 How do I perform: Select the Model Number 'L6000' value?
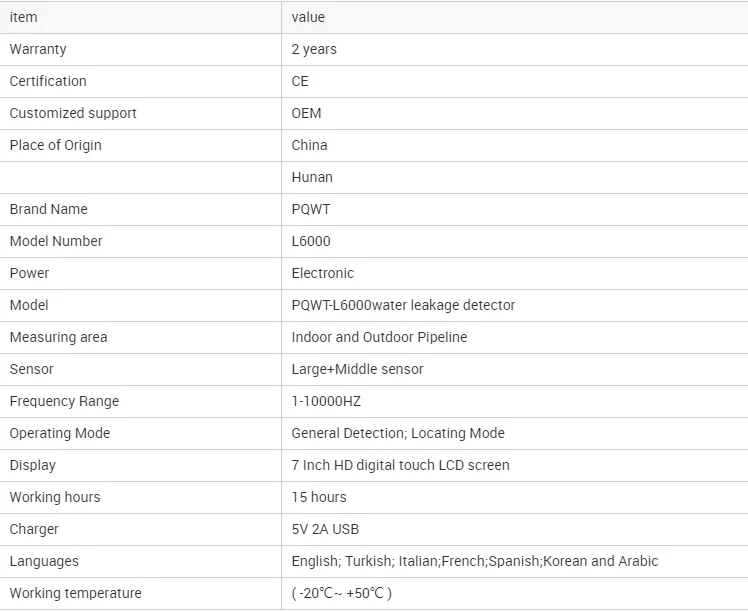click(x=311, y=241)
